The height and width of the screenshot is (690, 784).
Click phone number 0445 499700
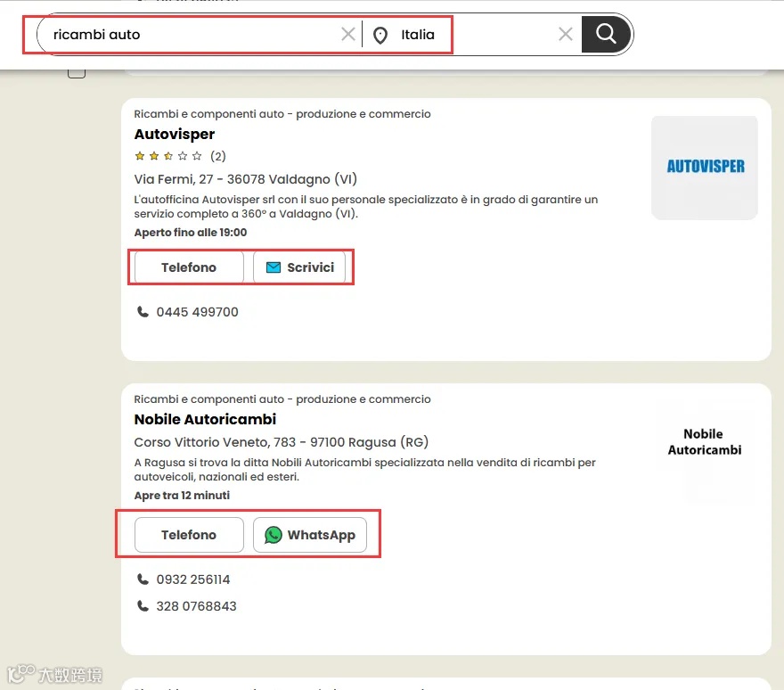(x=198, y=312)
